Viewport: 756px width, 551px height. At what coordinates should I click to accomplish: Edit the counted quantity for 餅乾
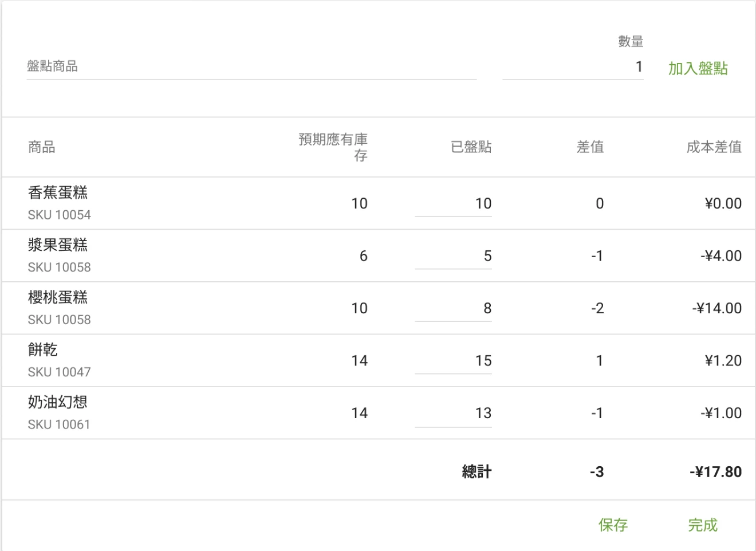(454, 361)
